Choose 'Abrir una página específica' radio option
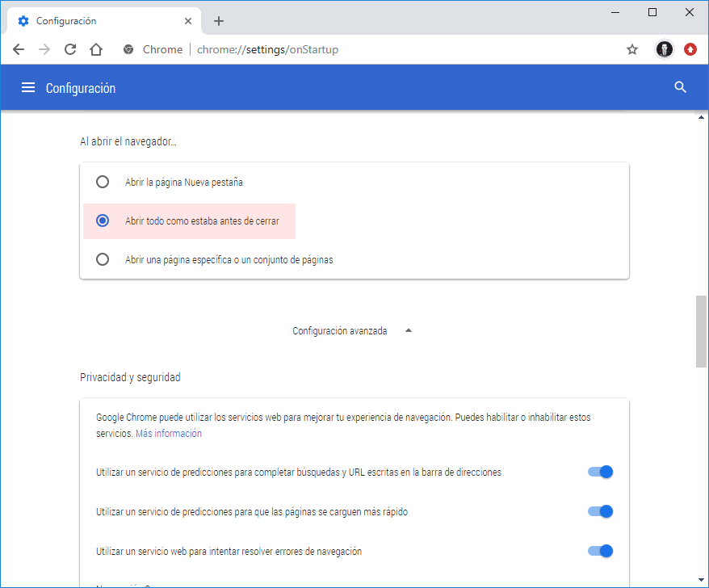Image resolution: width=709 pixels, height=588 pixels. (103, 259)
